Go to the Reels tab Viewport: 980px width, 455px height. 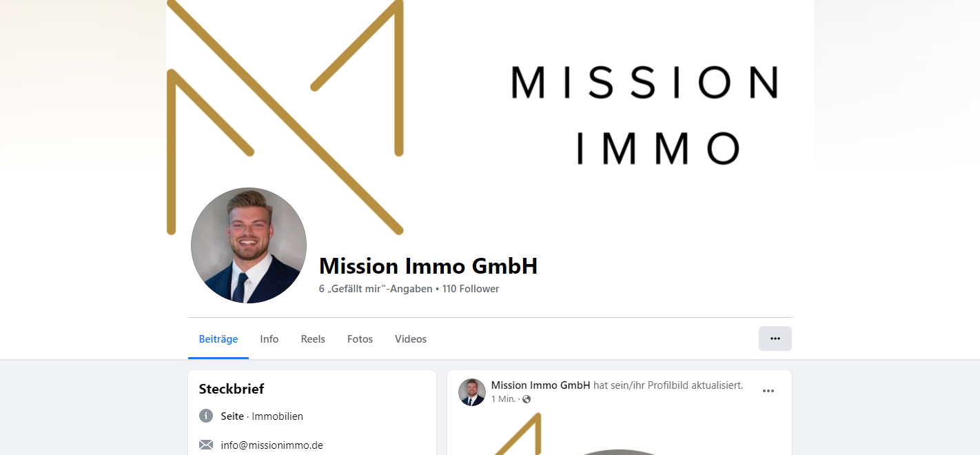click(x=313, y=339)
